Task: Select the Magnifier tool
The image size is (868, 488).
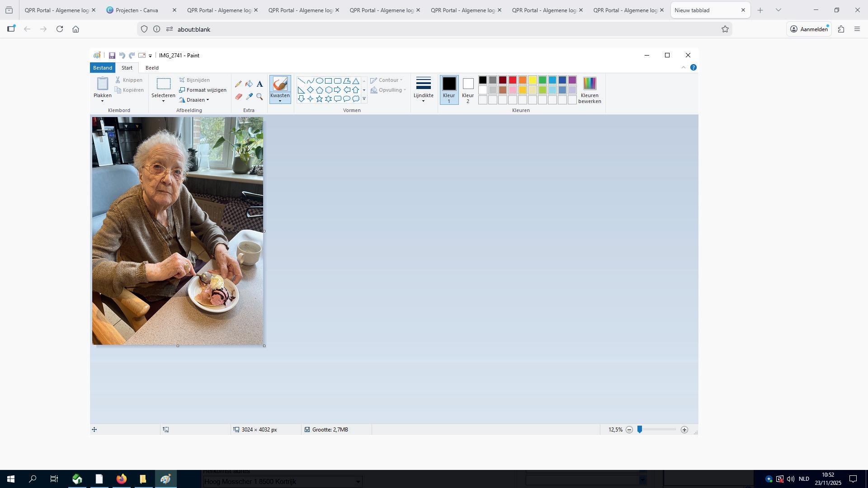Action: click(x=259, y=97)
